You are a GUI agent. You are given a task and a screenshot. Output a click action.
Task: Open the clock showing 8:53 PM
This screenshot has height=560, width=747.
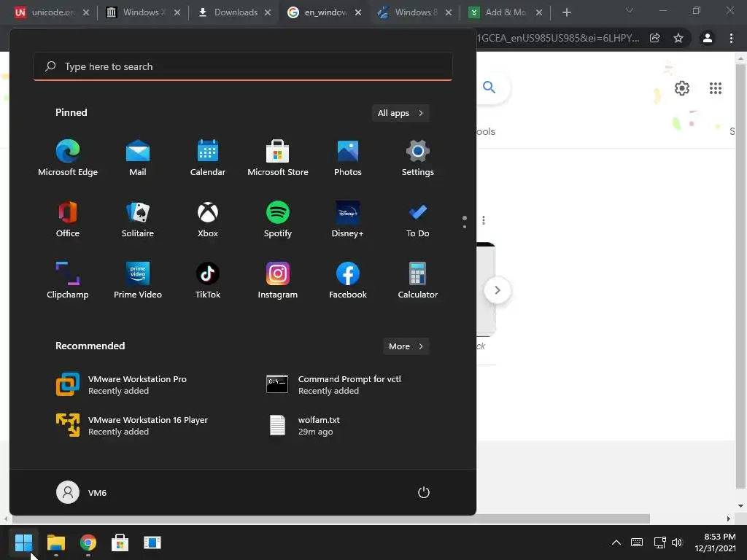click(x=715, y=542)
